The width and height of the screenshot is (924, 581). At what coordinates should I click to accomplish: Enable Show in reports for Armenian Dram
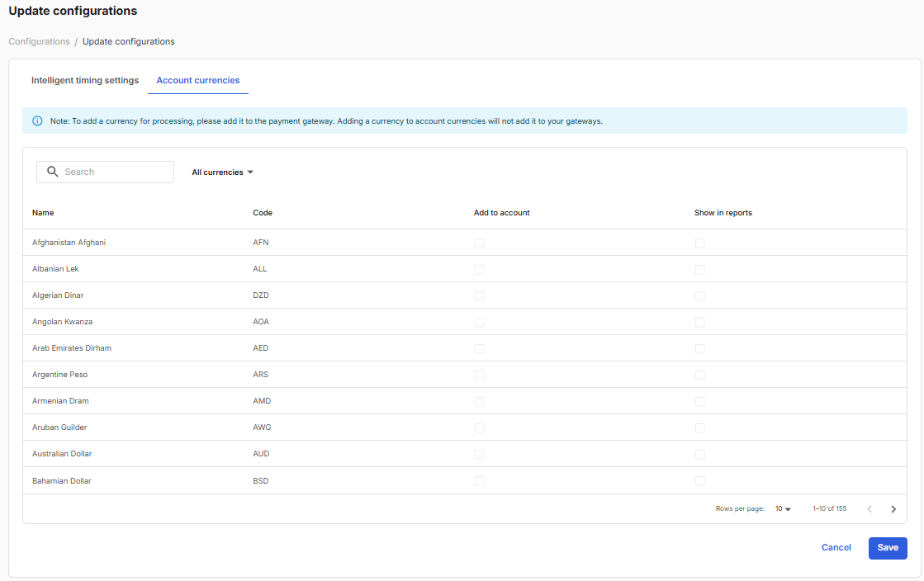[x=699, y=401]
